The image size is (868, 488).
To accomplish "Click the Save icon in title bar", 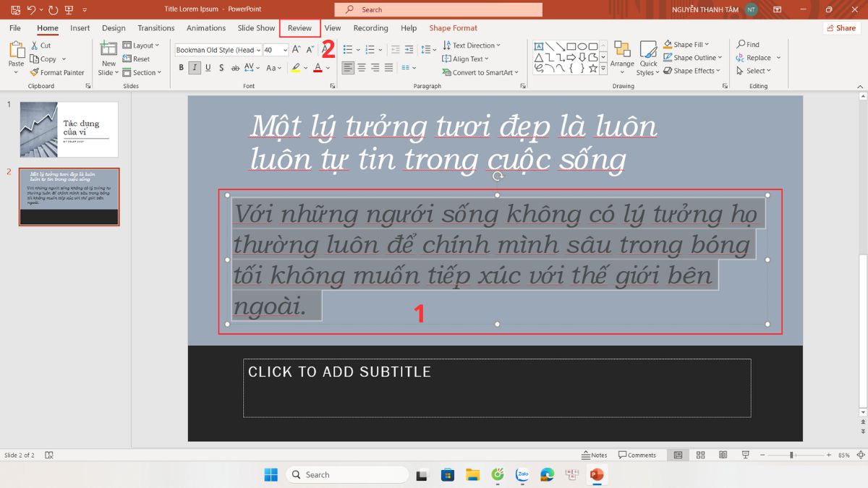I will pyautogui.click(x=15, y=9).
